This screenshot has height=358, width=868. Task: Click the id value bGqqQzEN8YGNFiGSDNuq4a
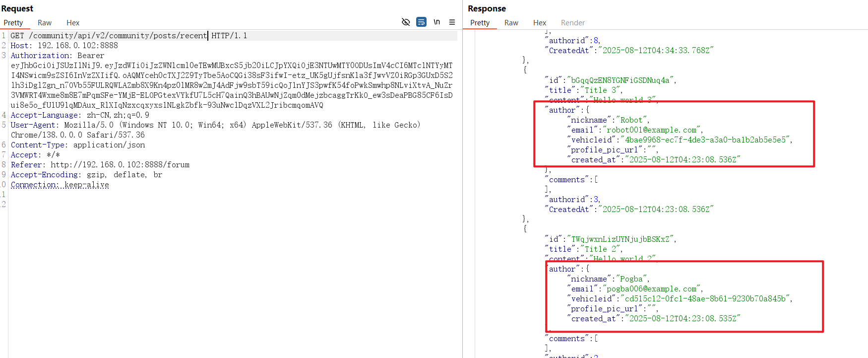click(x=620, y=80)
